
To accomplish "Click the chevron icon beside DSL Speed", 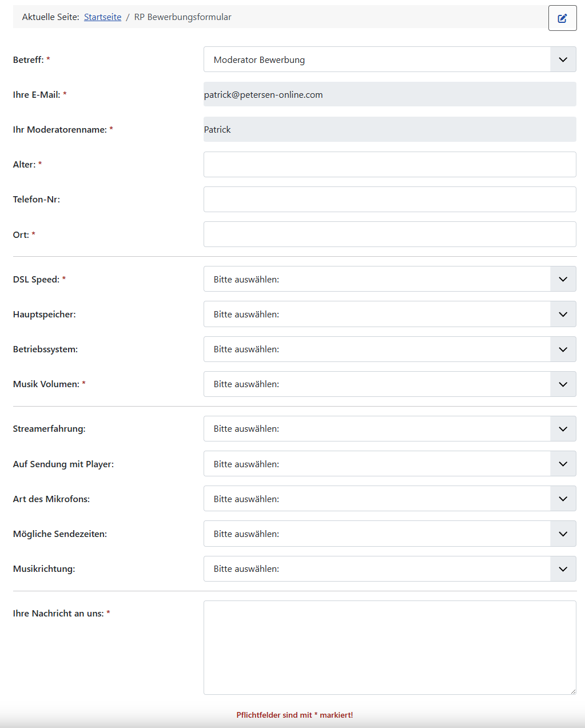I will tap(563, 279).
